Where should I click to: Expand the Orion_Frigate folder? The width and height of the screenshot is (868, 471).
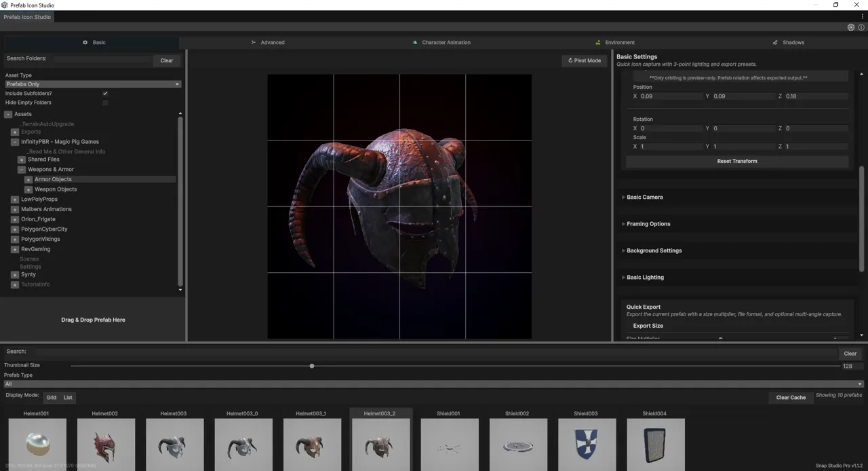[x=15, y=219]
